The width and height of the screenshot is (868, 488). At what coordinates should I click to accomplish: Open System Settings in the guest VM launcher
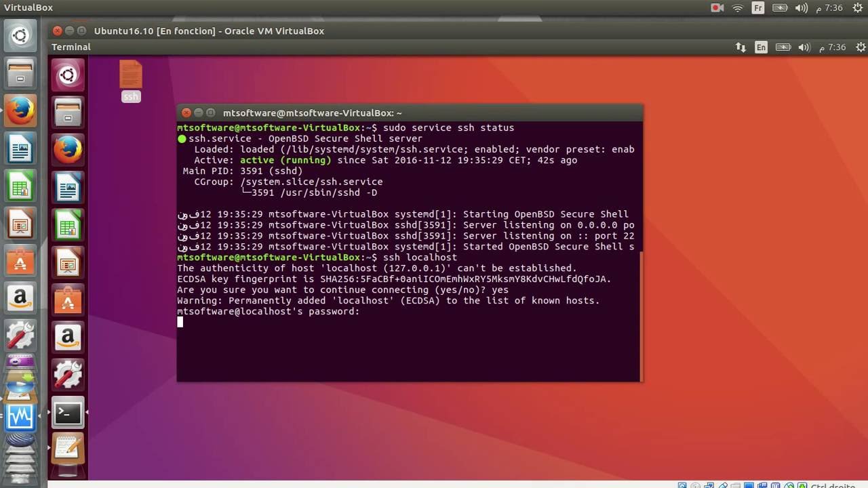point(68,374)
